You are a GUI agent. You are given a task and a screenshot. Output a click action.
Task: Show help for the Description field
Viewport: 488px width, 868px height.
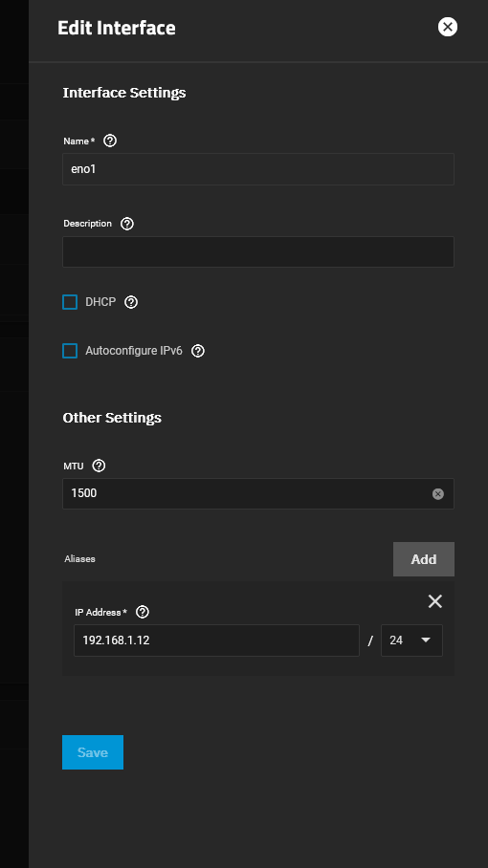click(x=127, y=224)
